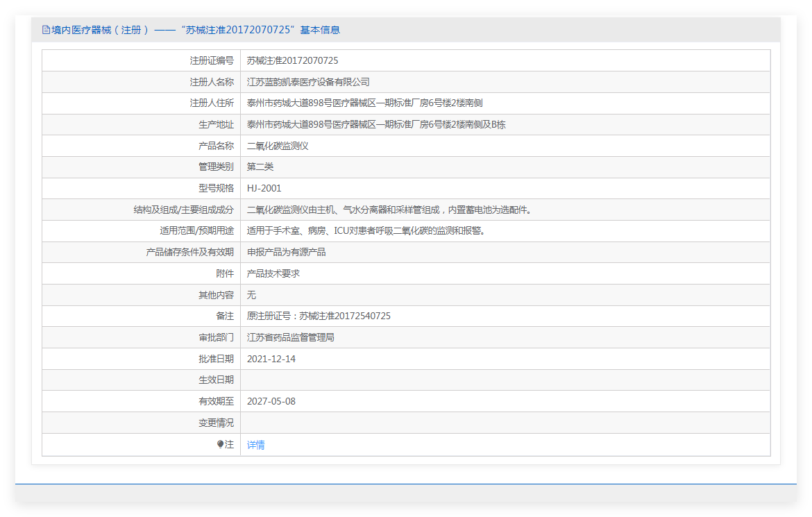The width and height of the screenshot is (812, 517).
Task: Click the 附件 label
Action: 225,273
